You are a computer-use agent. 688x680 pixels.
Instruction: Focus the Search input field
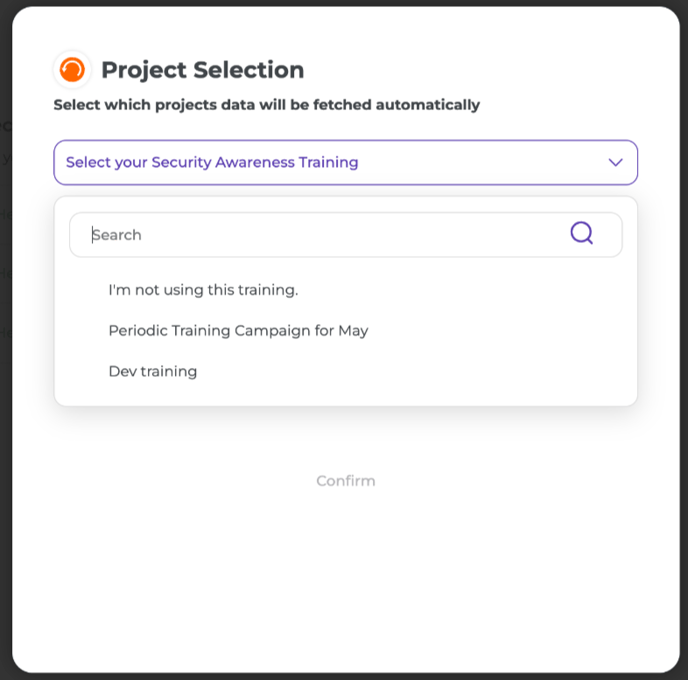pyautogui.click(x=345, y=235)
